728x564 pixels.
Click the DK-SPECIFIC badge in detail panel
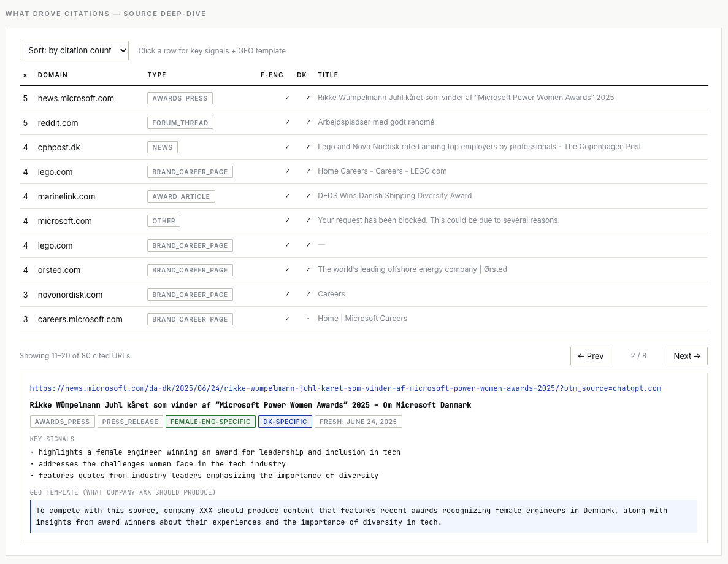(x=285, y=422)
